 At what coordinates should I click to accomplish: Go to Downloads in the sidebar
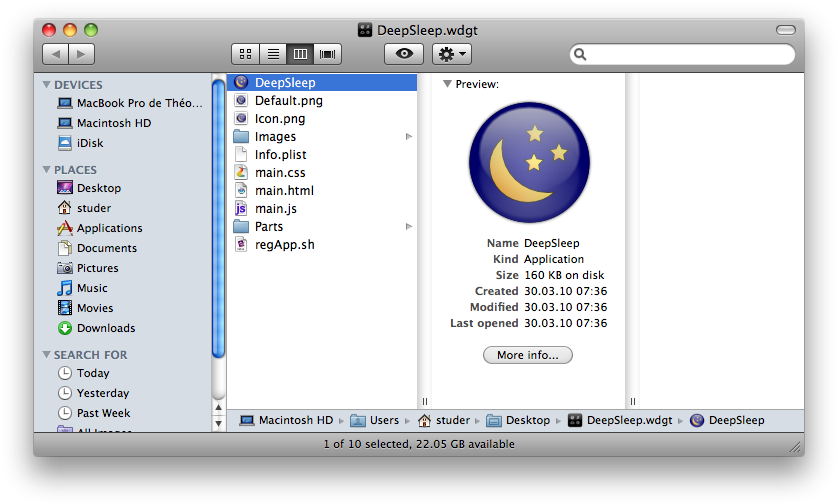(x=105, y=328)
